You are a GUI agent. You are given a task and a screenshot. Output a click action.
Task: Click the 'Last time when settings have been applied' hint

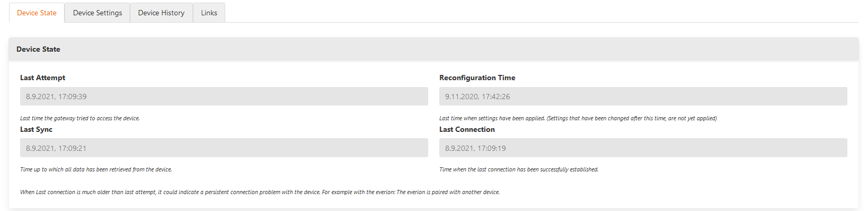(492, 118)
